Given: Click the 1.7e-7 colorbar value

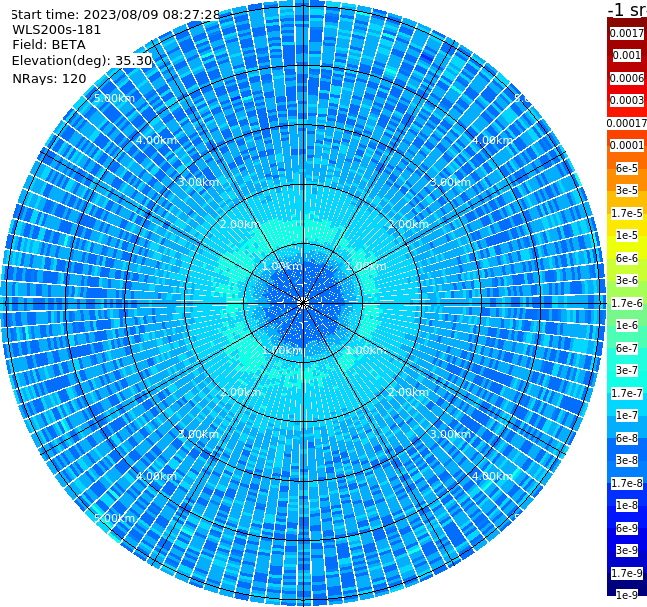Looking at the screenshot, I should pyautogui.click(x=627, y=393).
